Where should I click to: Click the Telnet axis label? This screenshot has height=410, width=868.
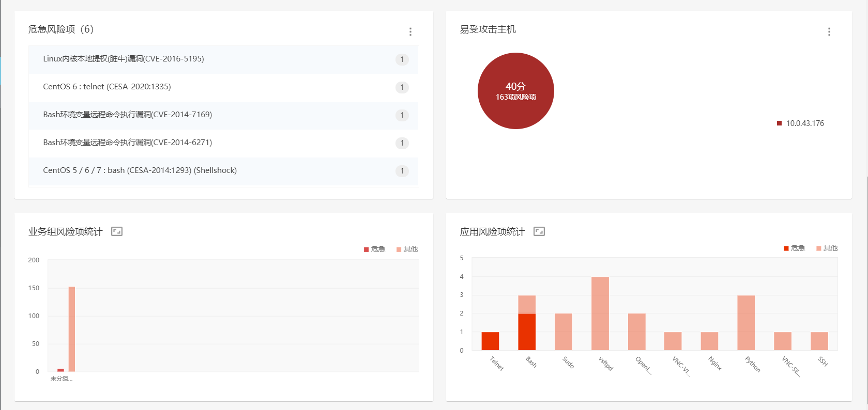pos(496,364)
